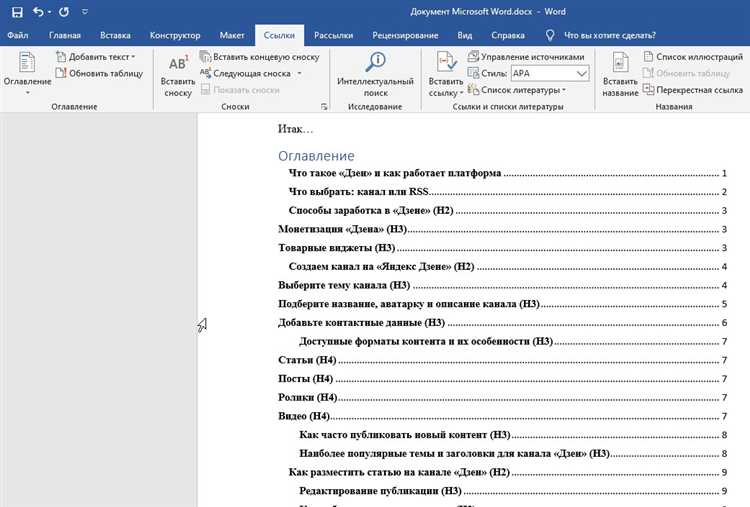This screenshot has width=750, height=507.
Task: Click Список иллюстраций
Action: pyautogui.click(x=693, y=57)
